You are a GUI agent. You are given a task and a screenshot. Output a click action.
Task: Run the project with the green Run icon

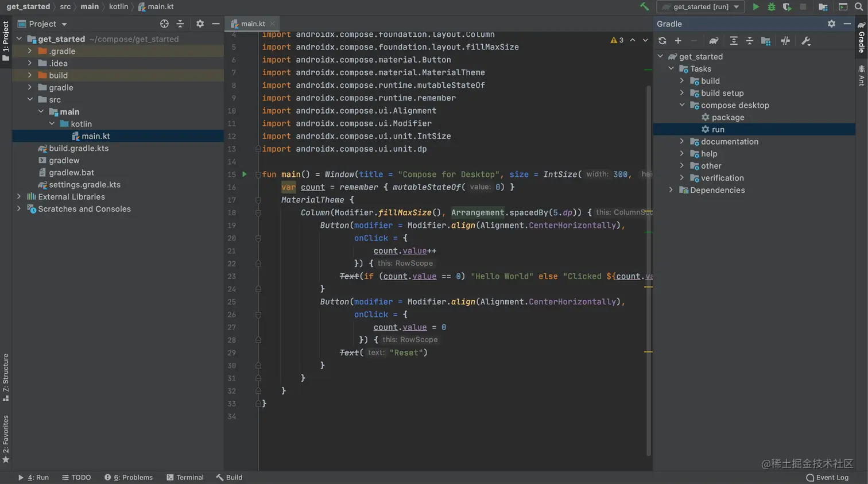[x=757, y=6]
